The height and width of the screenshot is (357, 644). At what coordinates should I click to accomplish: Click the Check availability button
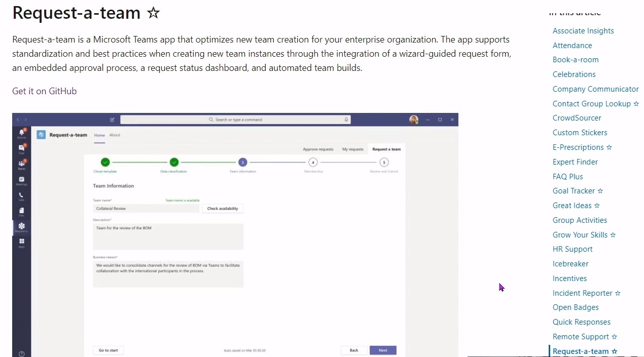point(223,208)
